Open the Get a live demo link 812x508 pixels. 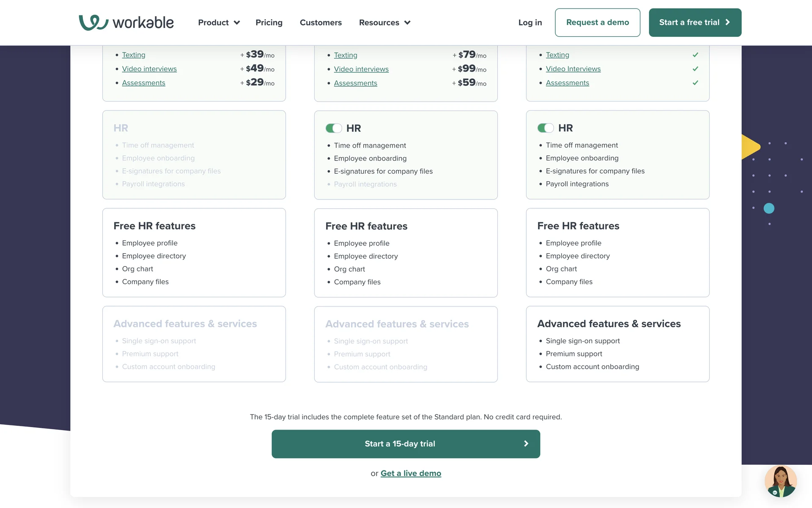point(411,473)
